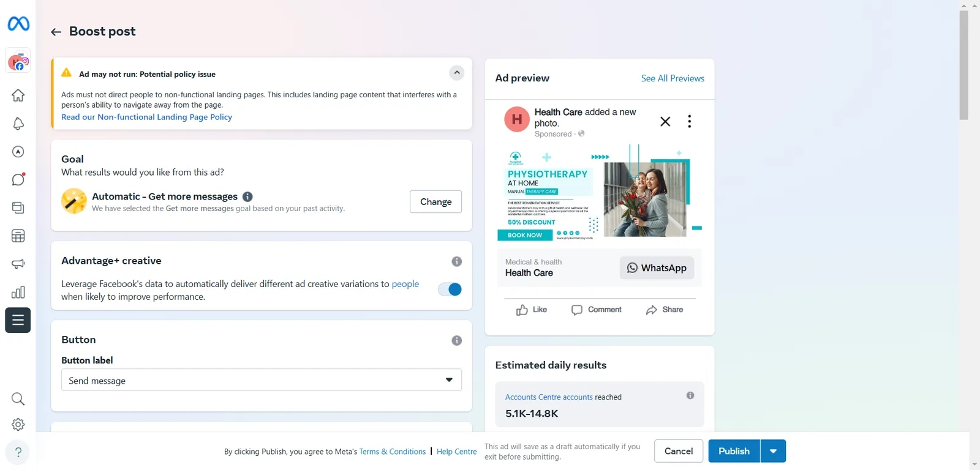Open the Help Centre link

click(x=457, y=452)
